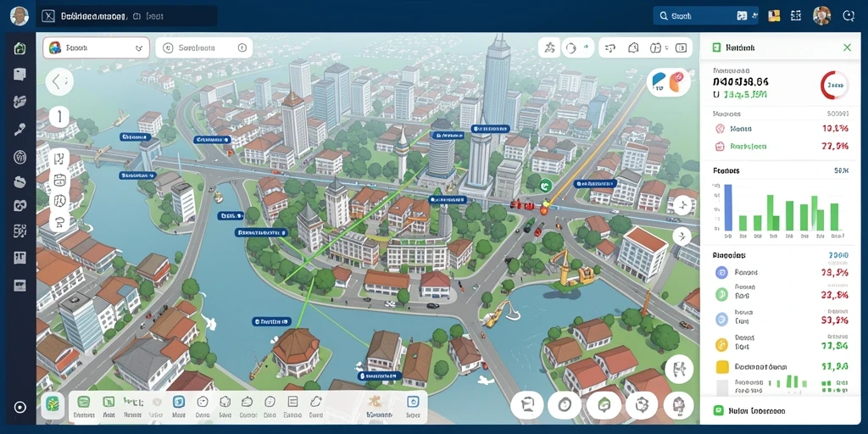Click the circle target icon at the sidebar bottom
The height and width of the screenshot is (434, 868).
pos(20,408)
